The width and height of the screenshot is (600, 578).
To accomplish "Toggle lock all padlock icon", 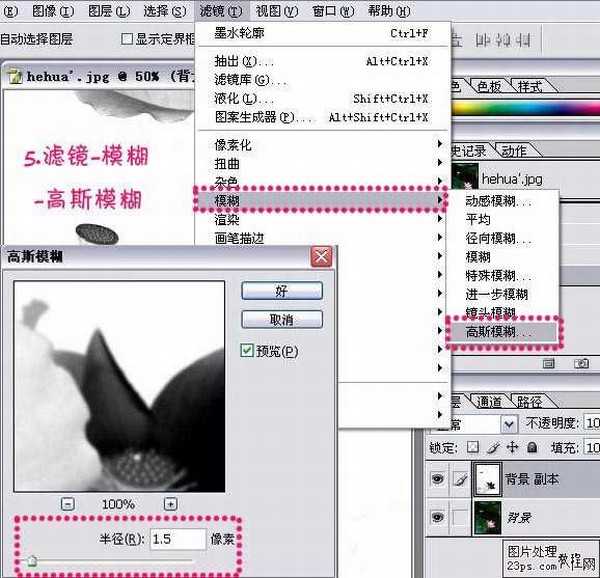I will point(532,447).
